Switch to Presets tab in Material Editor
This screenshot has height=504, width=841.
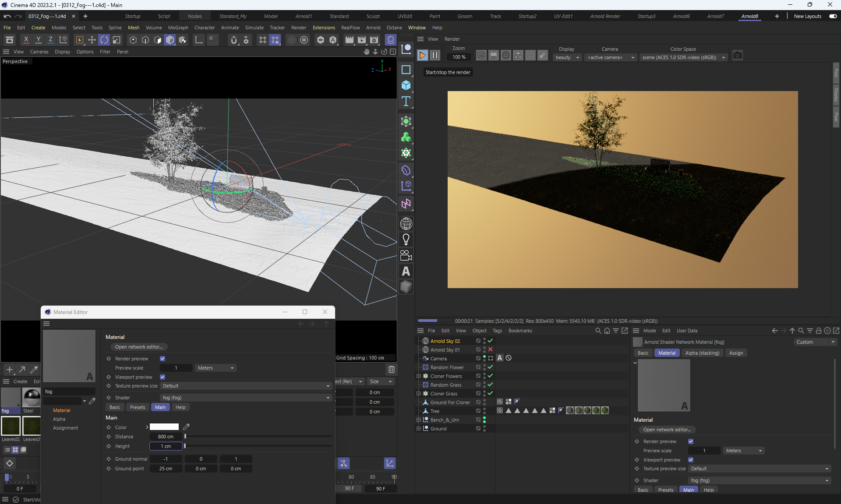[x=138, y=407]
